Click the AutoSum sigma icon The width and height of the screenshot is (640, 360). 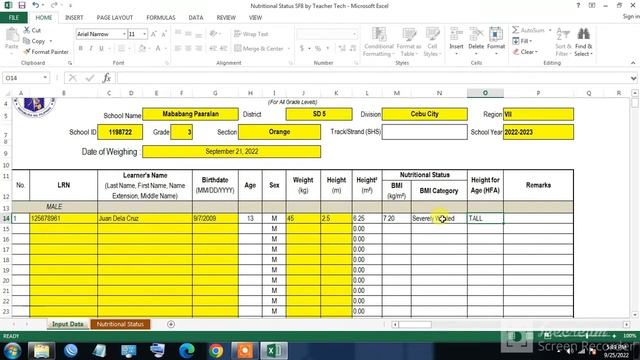point(516,30)
